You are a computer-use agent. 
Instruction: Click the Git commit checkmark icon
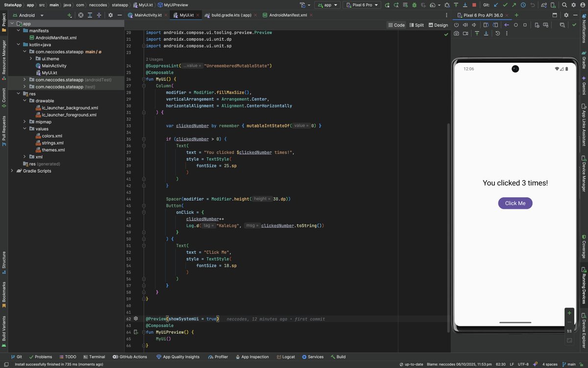point(505,5)
